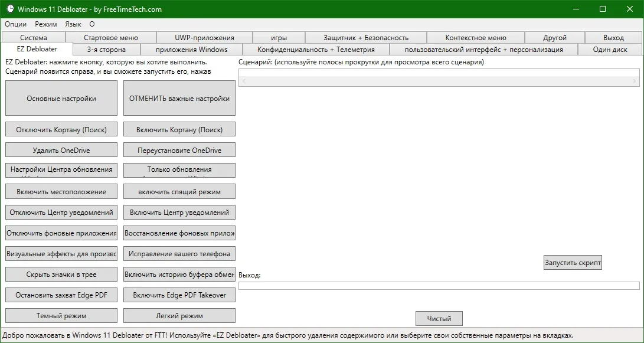Close the Debloater window
This screenshot has width=644, height=343.
[630, 9]
